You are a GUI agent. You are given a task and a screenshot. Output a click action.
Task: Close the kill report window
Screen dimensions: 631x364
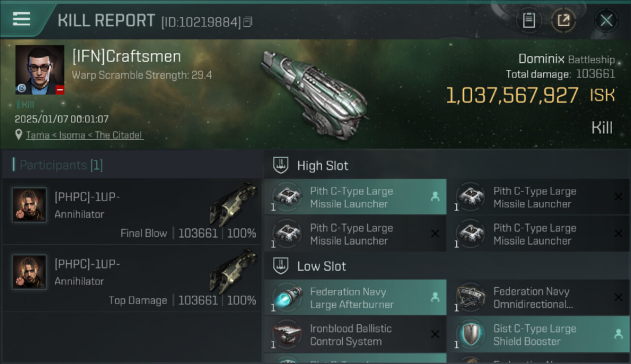coord(606,20)
